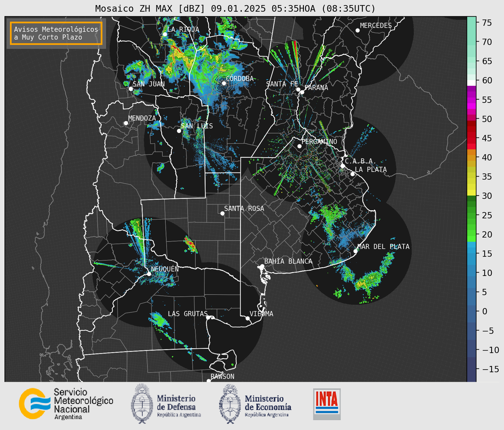
Task: Click the Las Grutas marker dot
Action: pos(208,318)
